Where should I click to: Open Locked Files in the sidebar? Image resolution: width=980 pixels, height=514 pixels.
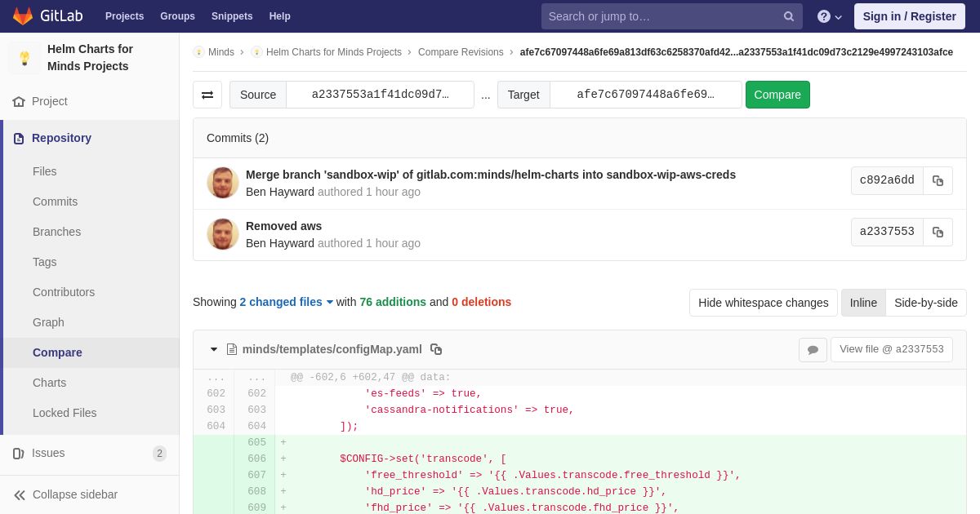tap(65, 413)
